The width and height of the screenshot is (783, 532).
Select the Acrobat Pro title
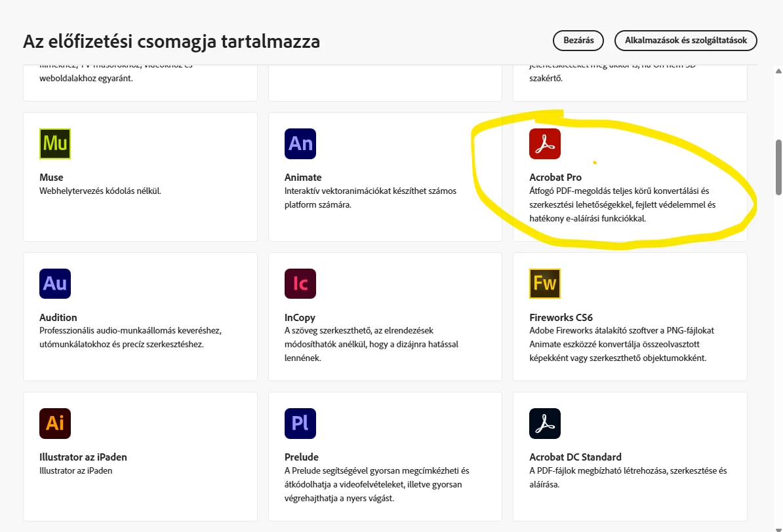coord(555,177)
